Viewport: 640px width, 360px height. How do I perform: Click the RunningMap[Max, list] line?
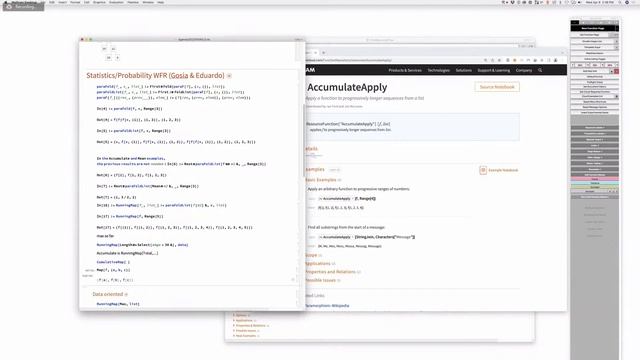[118, 304]
